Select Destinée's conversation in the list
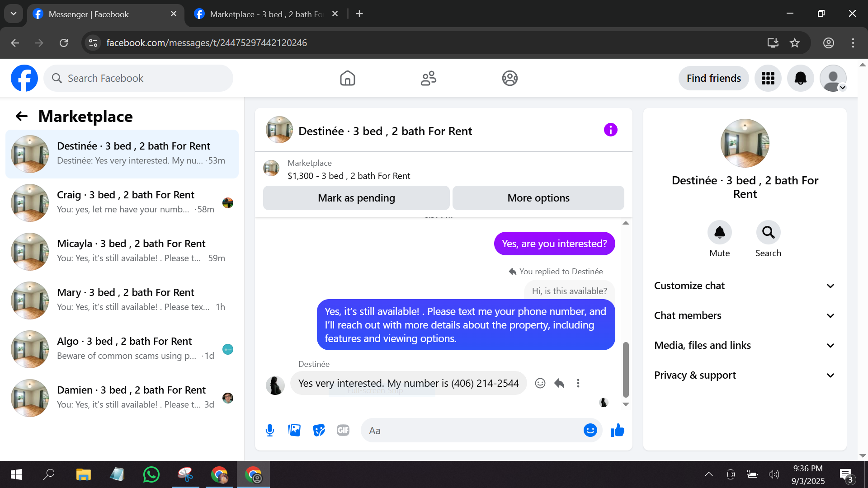The height and width of the screenshot is (488, 868). (x=122, y=154)
